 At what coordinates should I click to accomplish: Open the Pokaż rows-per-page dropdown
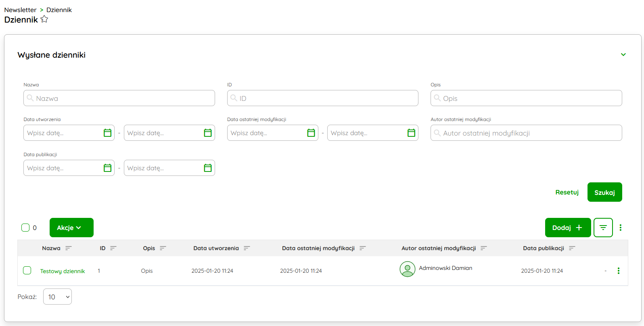[57, 297]
